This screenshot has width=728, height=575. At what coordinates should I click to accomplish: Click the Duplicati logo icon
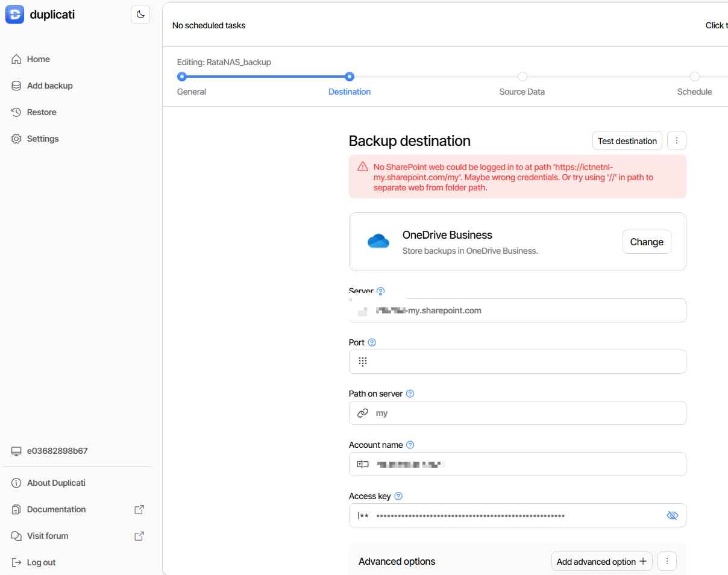pyautogui.click(x=14, y=14)
